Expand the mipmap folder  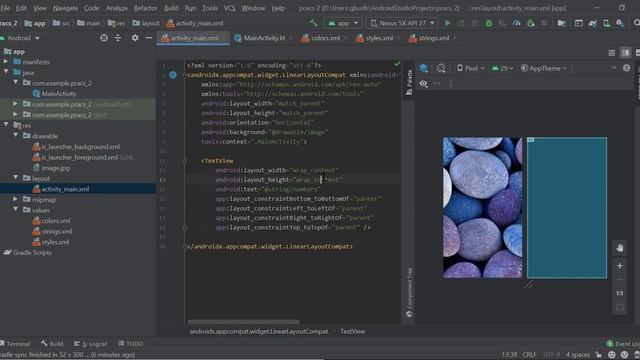point(16,199)
